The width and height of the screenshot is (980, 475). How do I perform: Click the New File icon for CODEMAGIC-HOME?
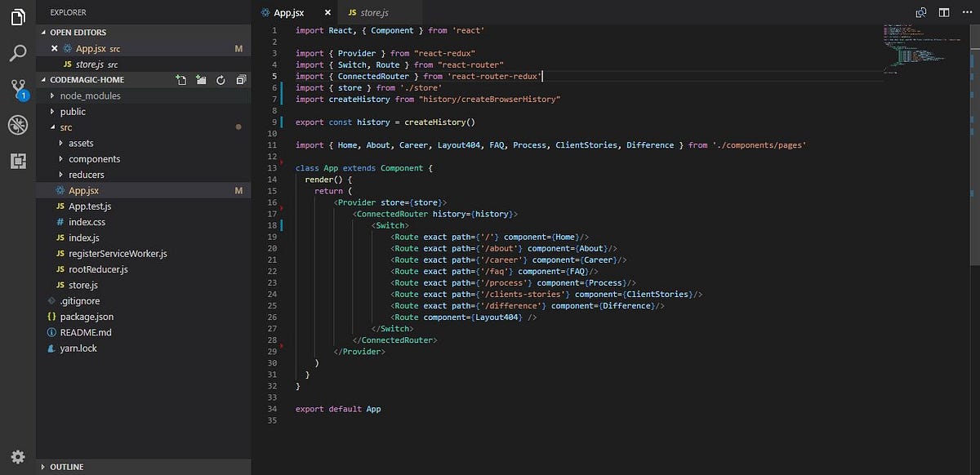point(181,79)
